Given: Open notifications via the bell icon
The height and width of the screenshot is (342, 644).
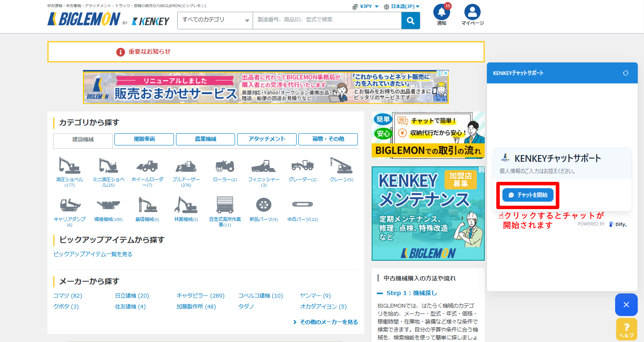Looking at the screenshot, I should 441,14.
